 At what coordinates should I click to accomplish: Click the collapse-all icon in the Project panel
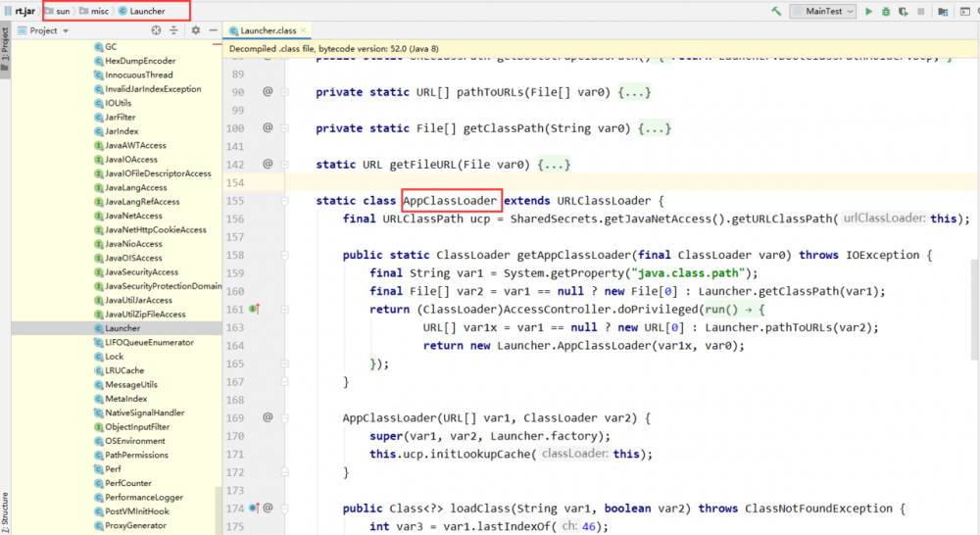pyautogui.click(x=172, y=30)
